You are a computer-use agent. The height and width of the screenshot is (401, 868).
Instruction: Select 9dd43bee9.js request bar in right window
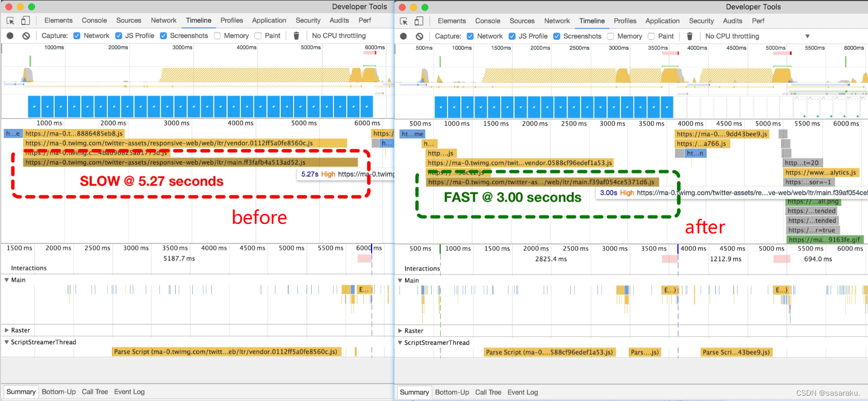click(x=722, y=134)
